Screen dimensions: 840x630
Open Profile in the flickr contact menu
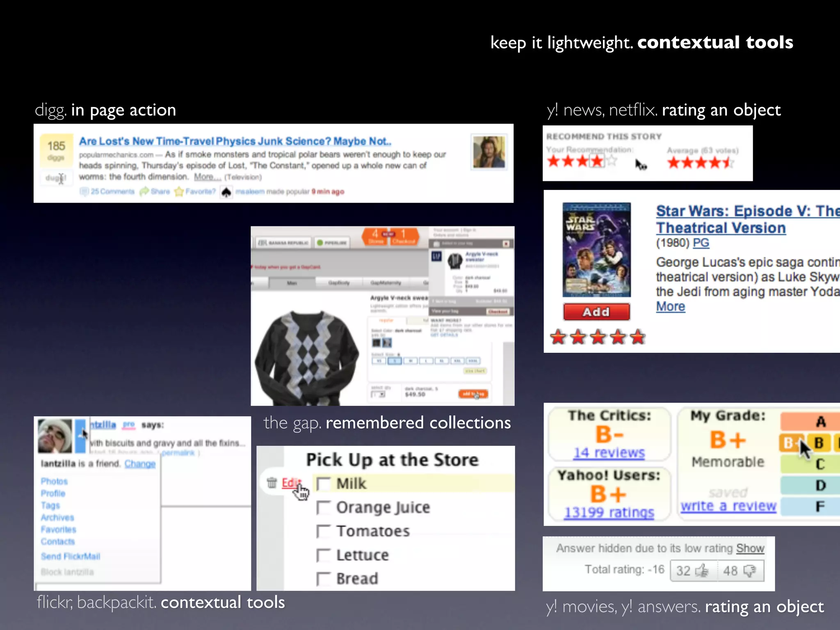click(53, 493)
